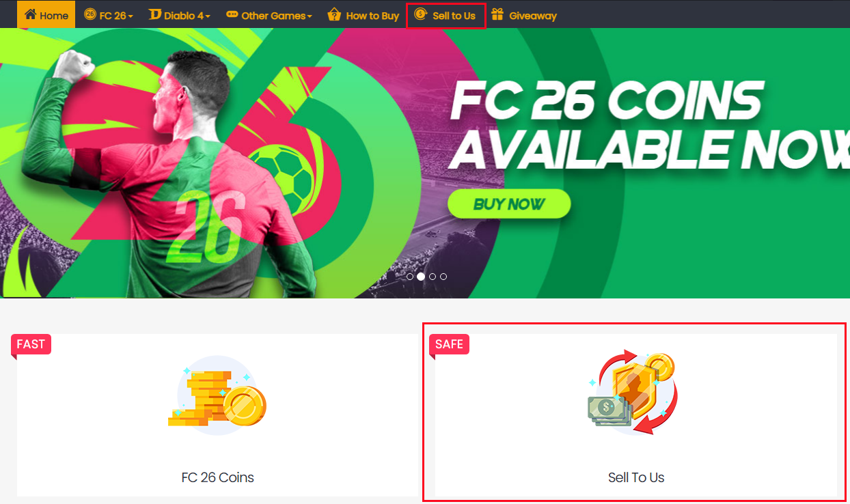Select the fourth carousel slide dot
850x504 pixels.
tap(443, 277)
